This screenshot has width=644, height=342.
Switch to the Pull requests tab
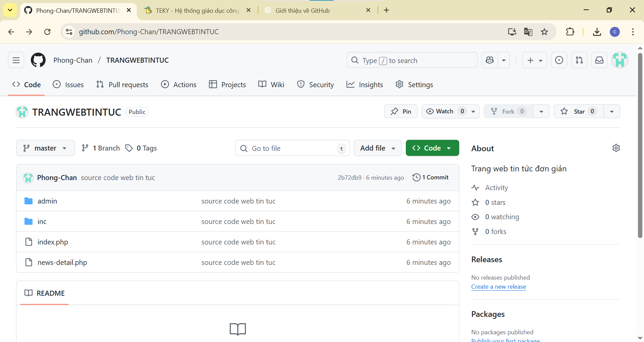point(122,84)
